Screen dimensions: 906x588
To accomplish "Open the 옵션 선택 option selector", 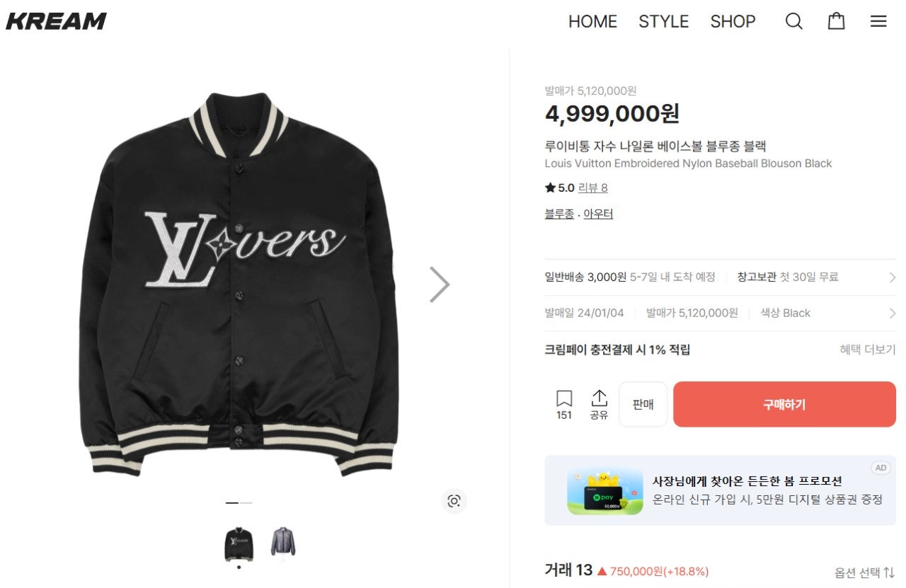I will click(864, 572).
